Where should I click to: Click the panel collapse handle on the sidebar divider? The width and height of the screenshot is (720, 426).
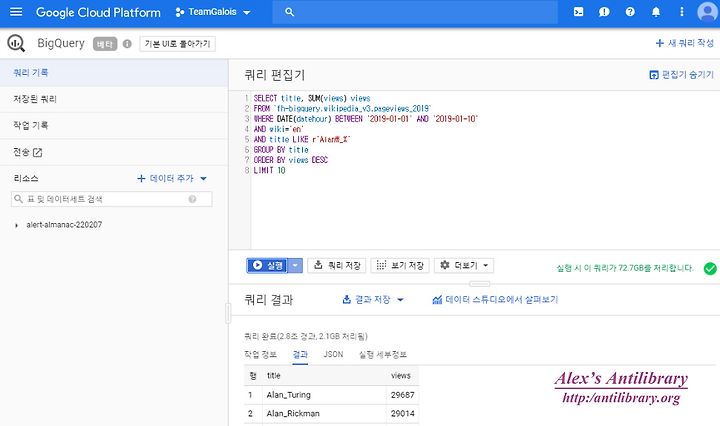pos(228,313)
